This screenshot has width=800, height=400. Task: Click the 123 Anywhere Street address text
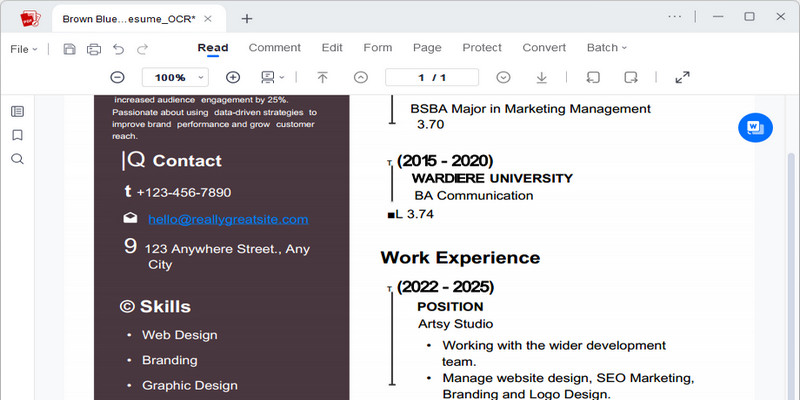[227, 257]
